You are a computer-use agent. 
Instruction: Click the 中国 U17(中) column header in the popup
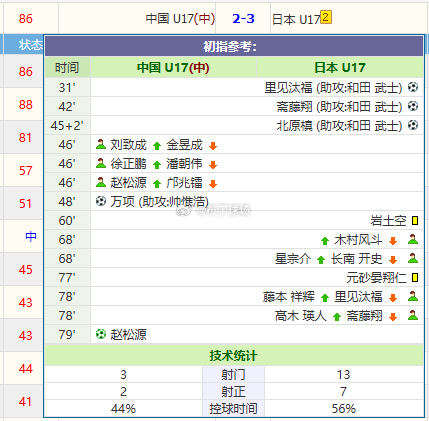click(x=173, y=68)
